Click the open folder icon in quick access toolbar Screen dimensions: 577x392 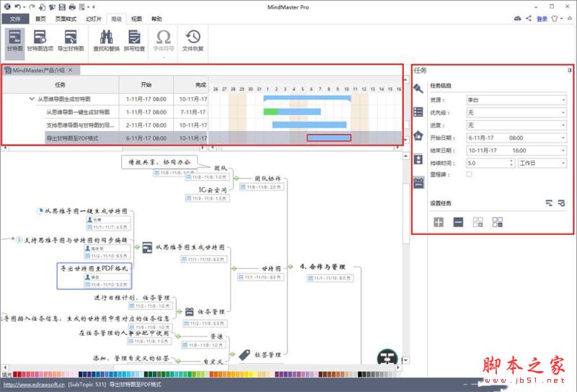(x=52, y=6)
